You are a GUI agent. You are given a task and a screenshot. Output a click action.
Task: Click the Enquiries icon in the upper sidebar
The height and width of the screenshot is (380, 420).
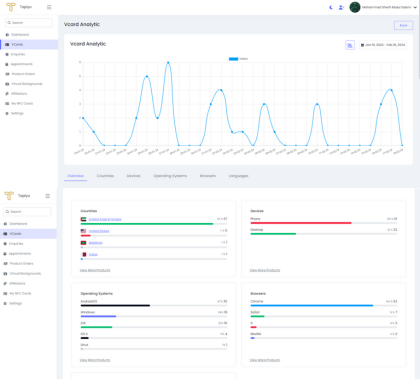7,54
